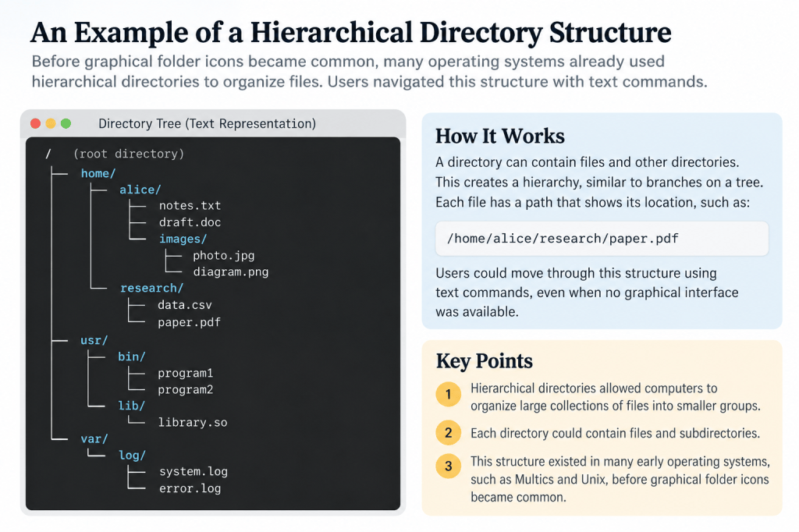This screenshot has width=799, height=532.
Task: Click the root slash symbol in the tree
Action: (x=48, y=154)
